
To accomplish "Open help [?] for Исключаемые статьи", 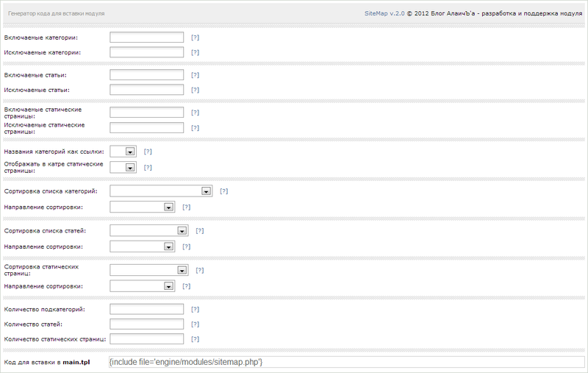I will [x=195, y=90].
